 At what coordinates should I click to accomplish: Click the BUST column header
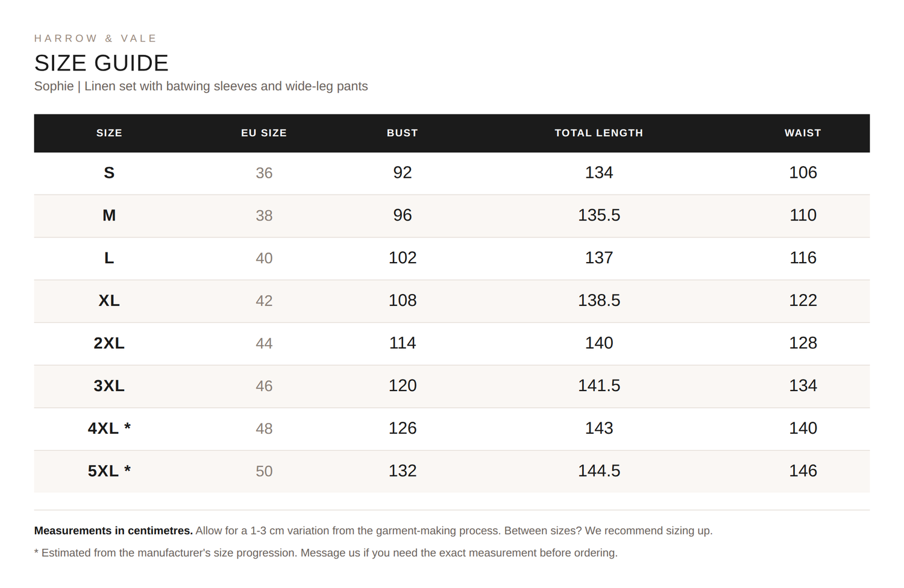tap(403, 133)
